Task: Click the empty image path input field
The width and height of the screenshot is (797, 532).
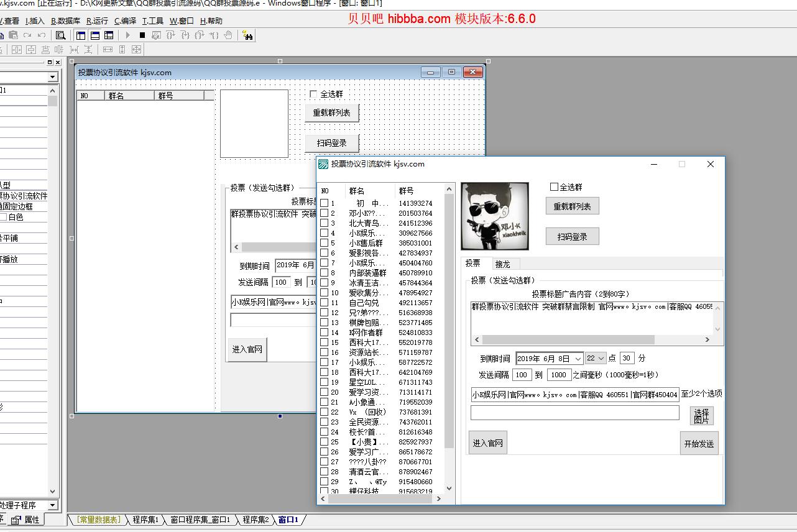Action: (575, 413)
